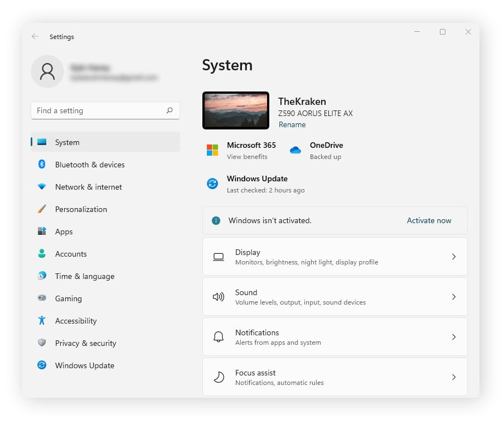Switch to Time & language section
Image resolution: width=504 pixels, height=424 pixels.
[x=84, y=276]
